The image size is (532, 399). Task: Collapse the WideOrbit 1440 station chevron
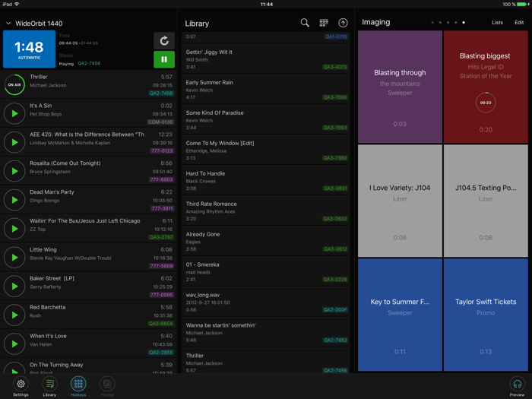[x=8, y=24]
